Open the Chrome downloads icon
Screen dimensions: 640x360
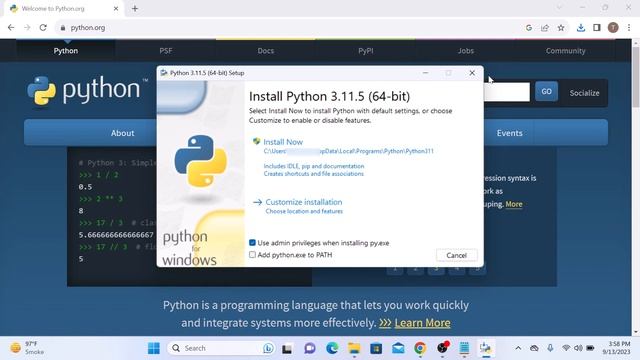[581, 28]
